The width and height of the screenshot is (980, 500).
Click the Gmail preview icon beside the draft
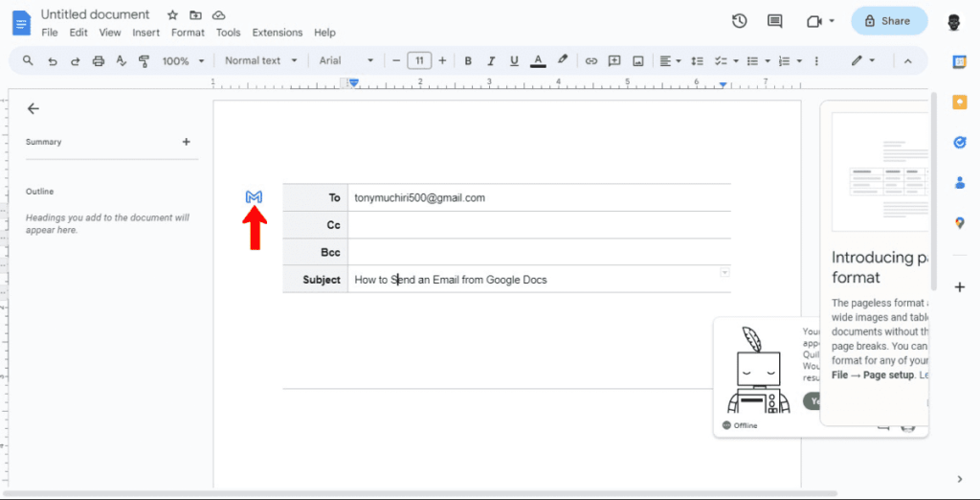pos(254,197)
